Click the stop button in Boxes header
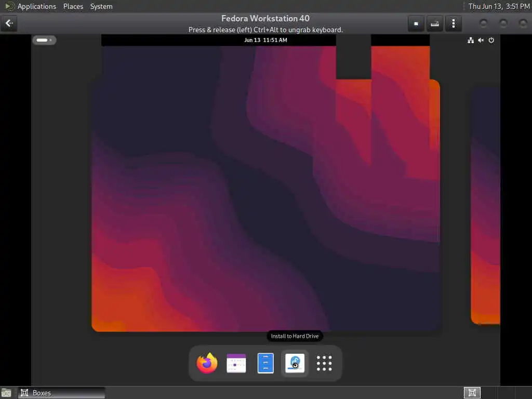Image resolution: width=532 pixels, height=399 pixels. pyautogui.click(x=416, y=24)
